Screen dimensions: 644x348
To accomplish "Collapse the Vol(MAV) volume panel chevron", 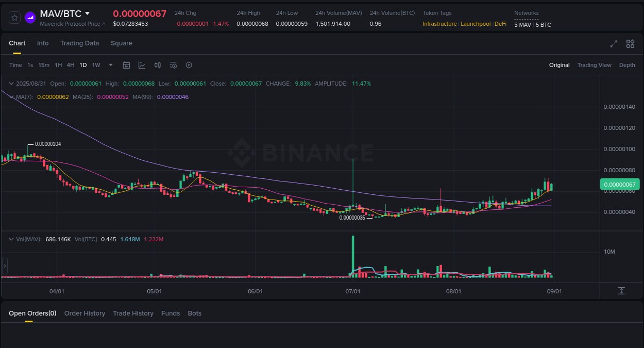I will point(11,239).
